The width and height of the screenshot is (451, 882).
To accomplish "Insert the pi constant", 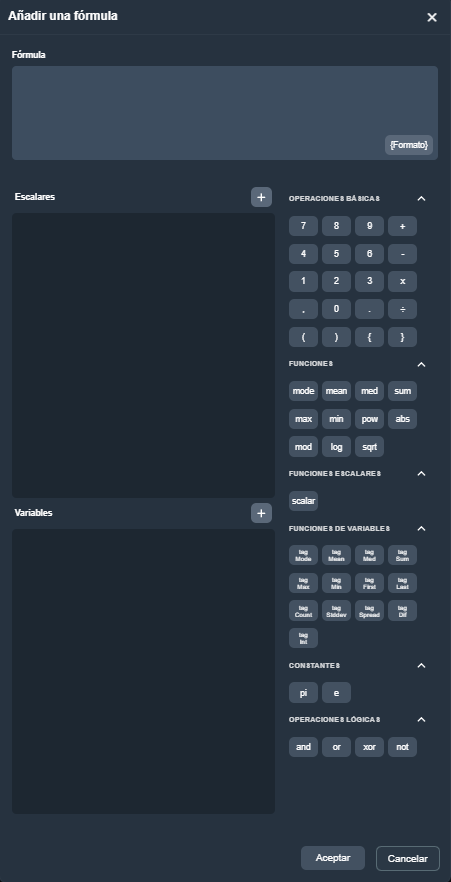I will point(303,693).
